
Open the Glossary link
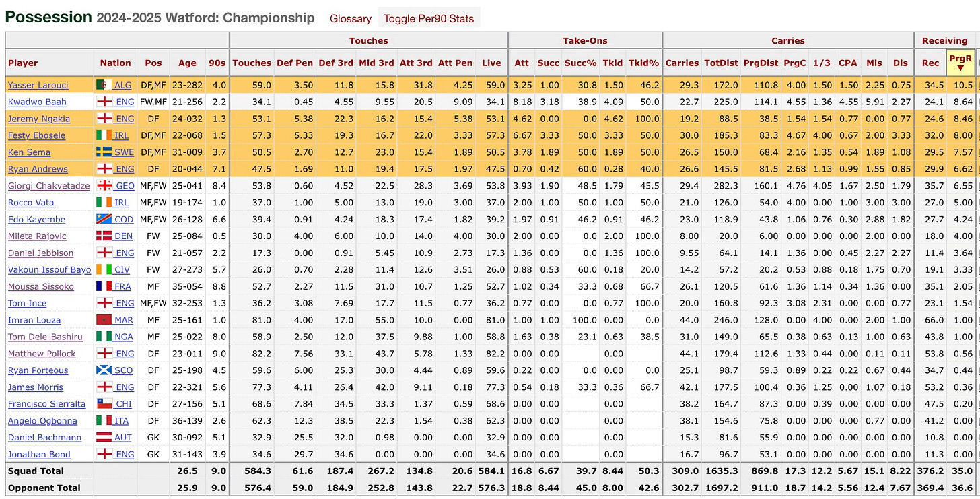(350, 19)
